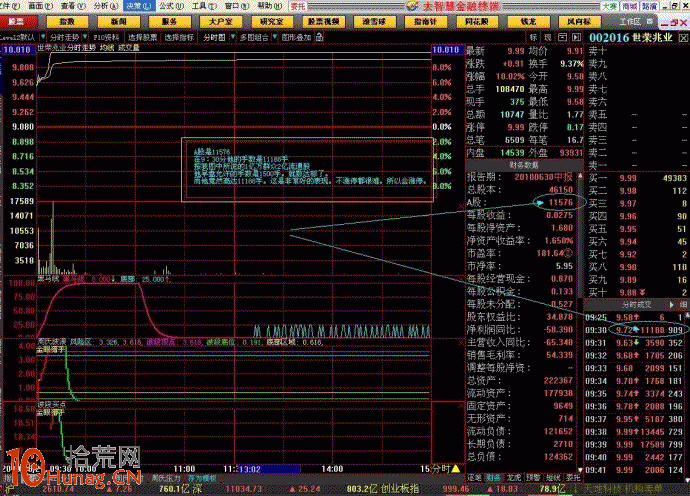
Task: Click the red 委托 button in menu bar
Action: pyautogui.click(x=298, y=6)
